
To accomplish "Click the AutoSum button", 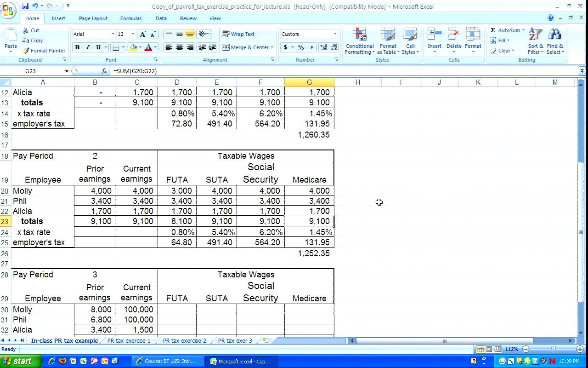I will [x=505, y=30].
